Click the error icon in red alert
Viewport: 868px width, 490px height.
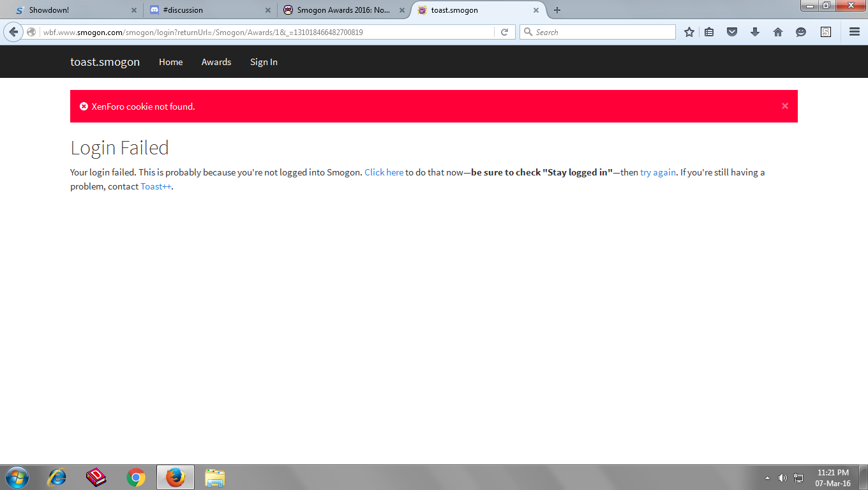tap(84, 107)
